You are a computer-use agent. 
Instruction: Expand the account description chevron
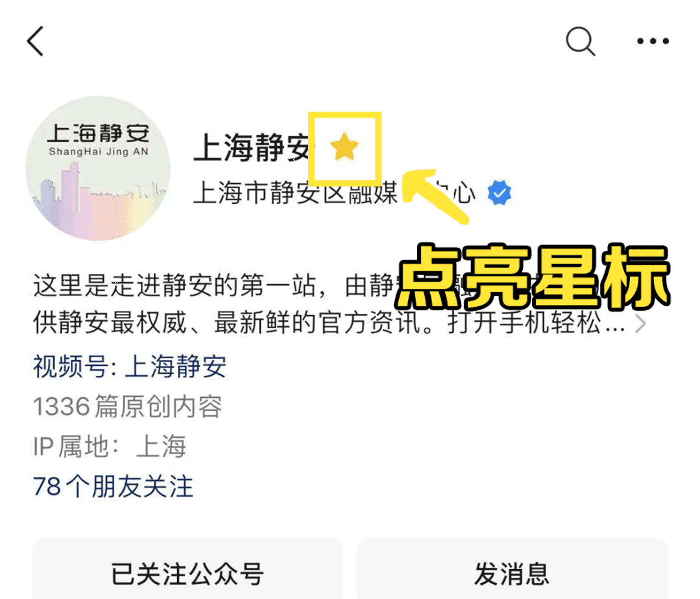point(640,323)
